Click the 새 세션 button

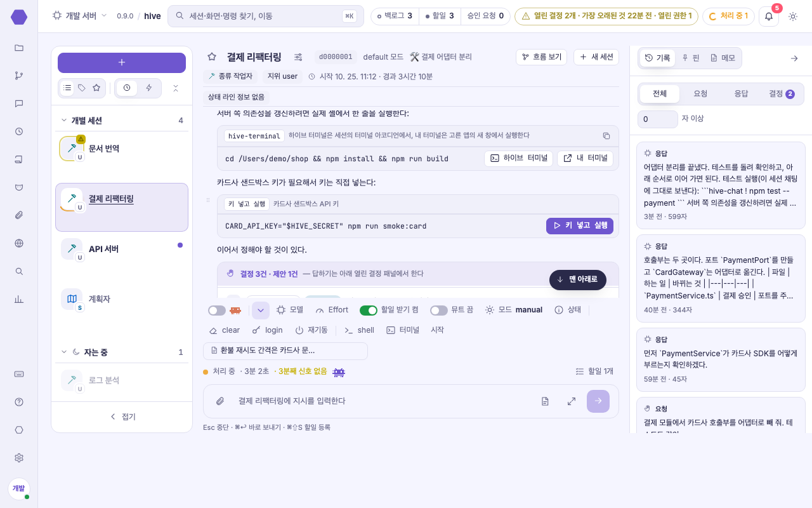(596, 57)
